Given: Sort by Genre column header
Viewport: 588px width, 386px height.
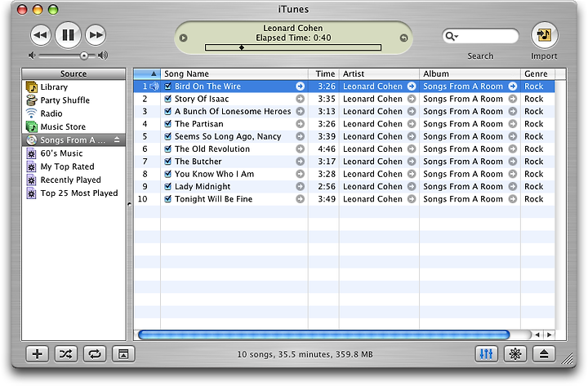Looking at the screenshot, I should (x=537, y=73).
